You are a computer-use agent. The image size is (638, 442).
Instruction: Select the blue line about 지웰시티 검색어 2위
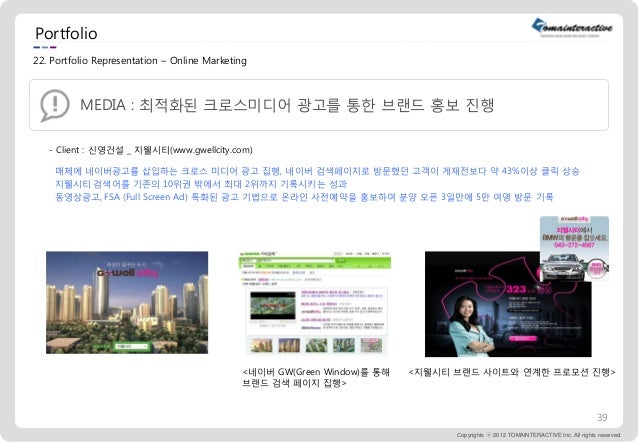[x=201, y=184]
